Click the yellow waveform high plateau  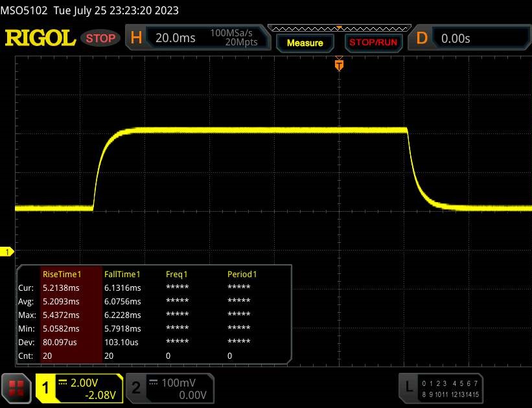272,130
